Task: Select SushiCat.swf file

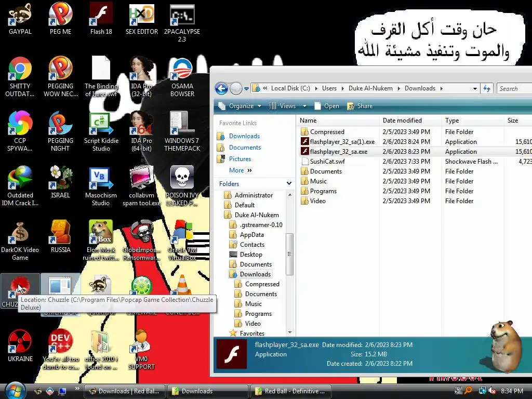Action: (x=327, y=162)
